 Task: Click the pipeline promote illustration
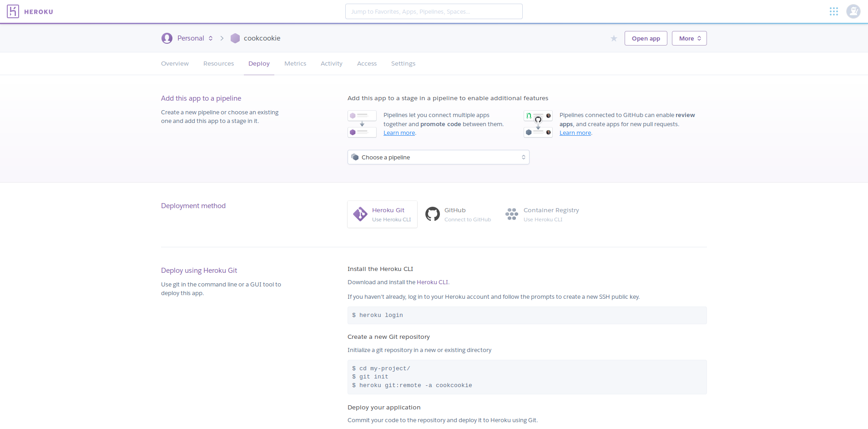[x=362, y=124]
